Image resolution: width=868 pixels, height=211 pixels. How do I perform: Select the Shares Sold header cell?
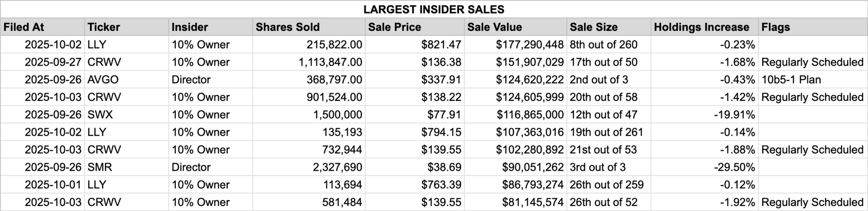coord(309,27)
